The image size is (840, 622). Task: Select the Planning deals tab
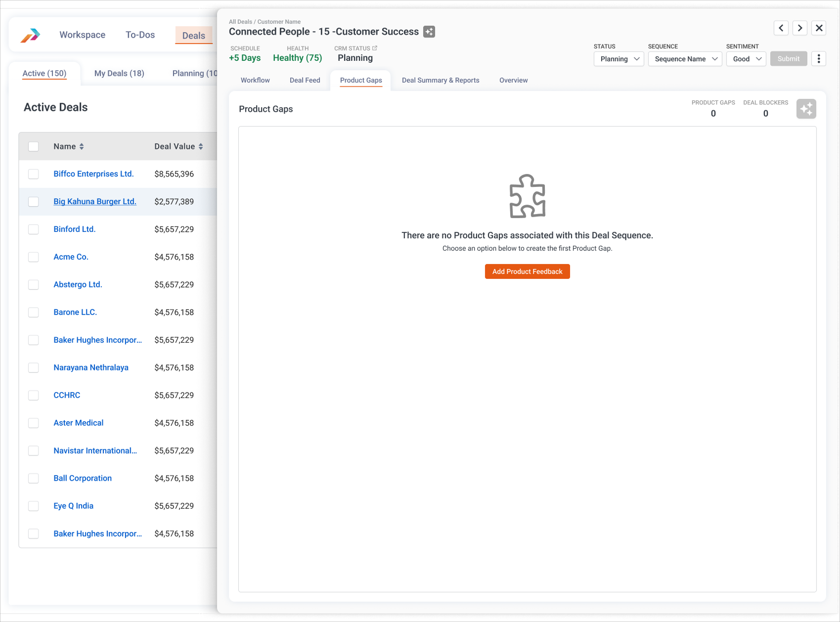click(195, 73)
